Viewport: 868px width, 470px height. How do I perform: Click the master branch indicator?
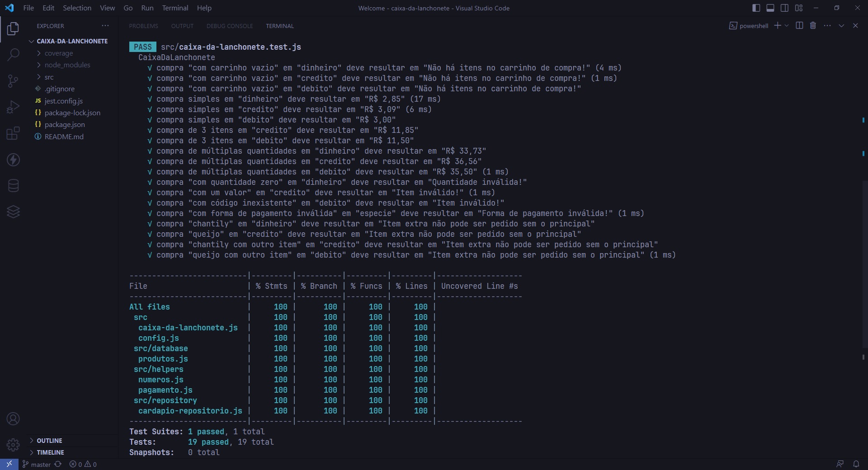click(x=37, y=464)
